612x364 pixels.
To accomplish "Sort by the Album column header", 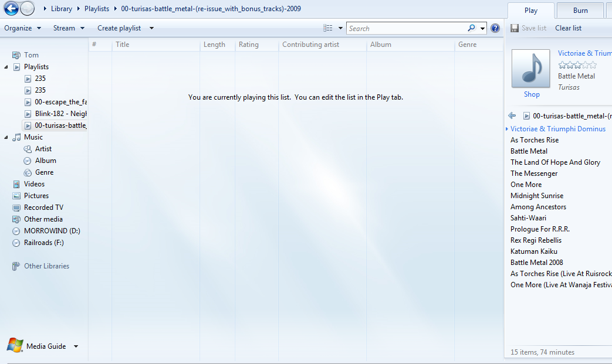I will pyautogui.click(x=411, y=45).
